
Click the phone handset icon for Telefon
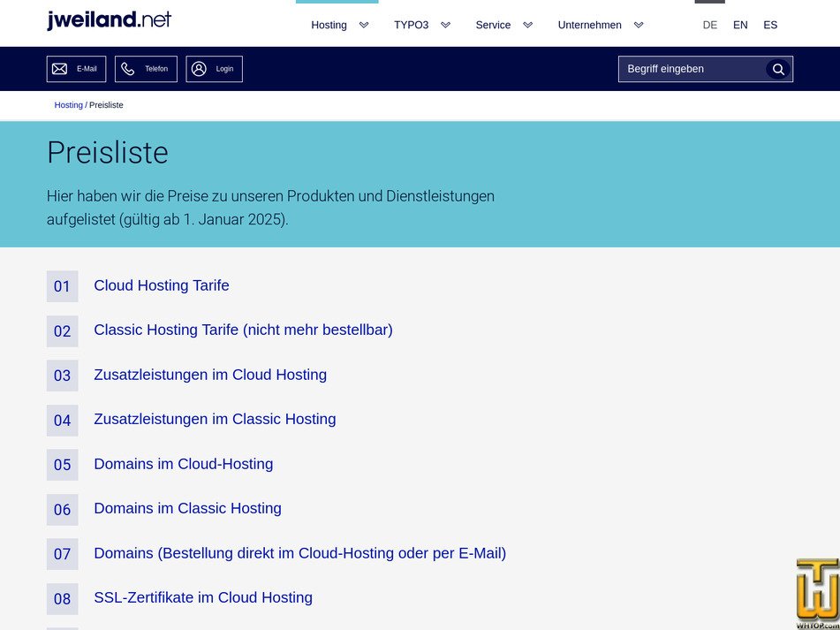(x=127, y=69)
